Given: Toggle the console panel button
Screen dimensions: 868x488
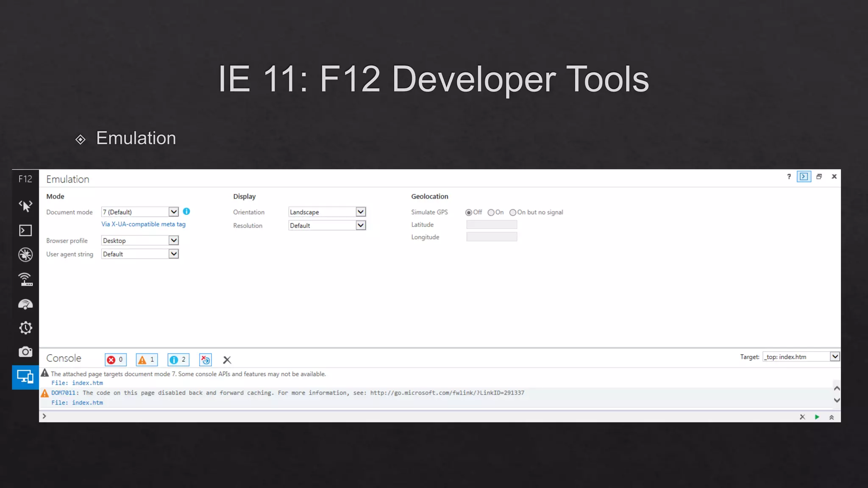Looking at the screenshot, I should pyautogui.click(x=804, y=177).
